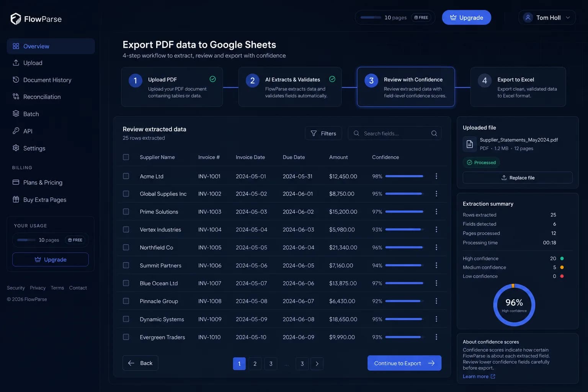Viewport: 588px width, 392px height.
Task: Open the Pinnacle Group row options menu
Action: 436,301
